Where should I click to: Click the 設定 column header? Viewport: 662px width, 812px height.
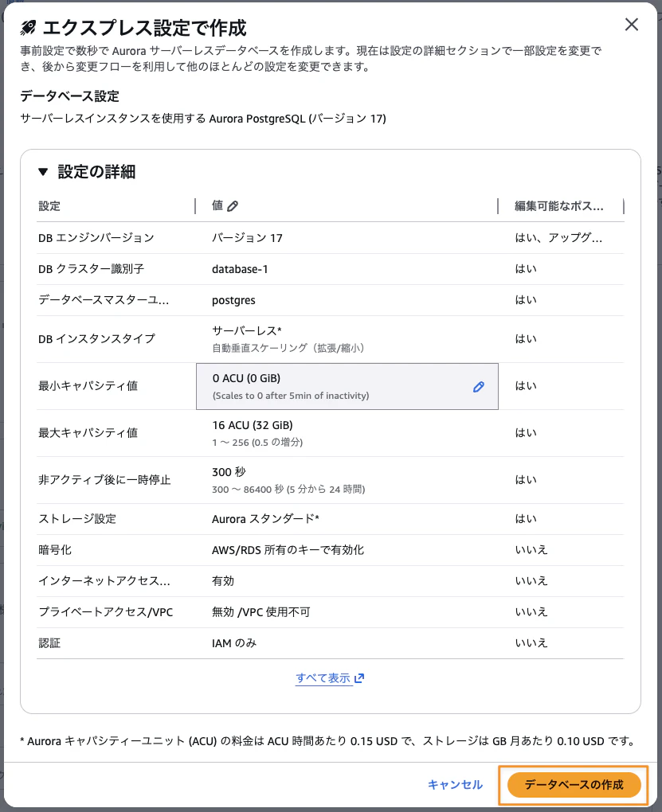pos(49,206)
